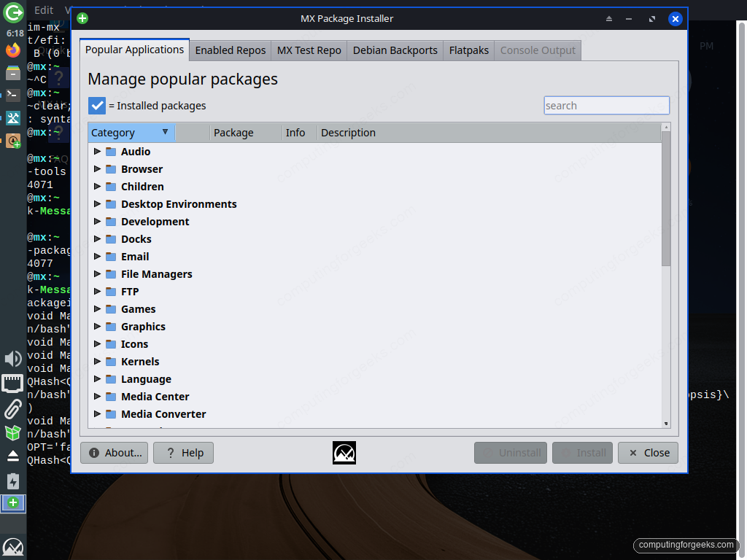Click the MX Tools icon in panel
Screen dimensions: 747x560
[x=13, y=117]
